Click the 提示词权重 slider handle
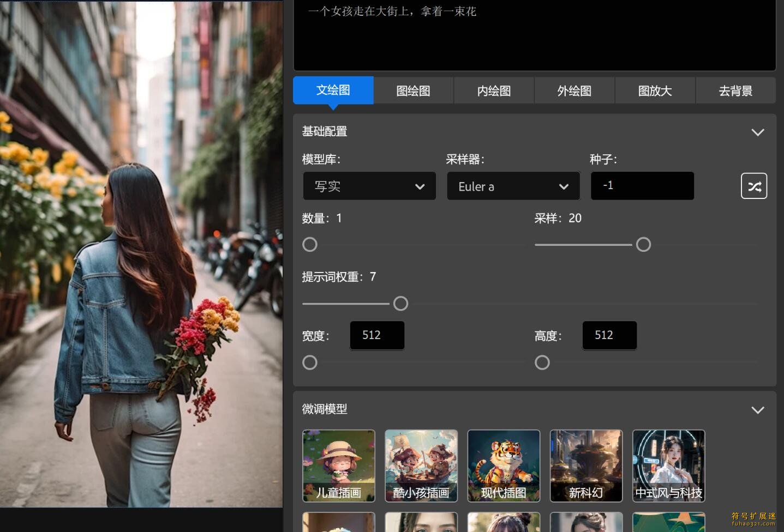 click(x=400, y=304)
